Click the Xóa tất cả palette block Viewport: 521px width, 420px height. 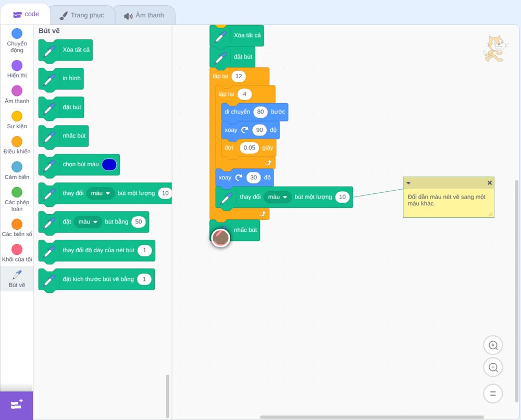(x=66, y=50)
